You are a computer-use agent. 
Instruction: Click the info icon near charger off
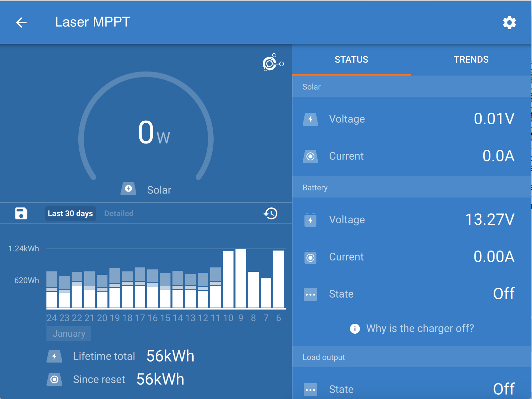pyautogui.click(x=355, y=328)
